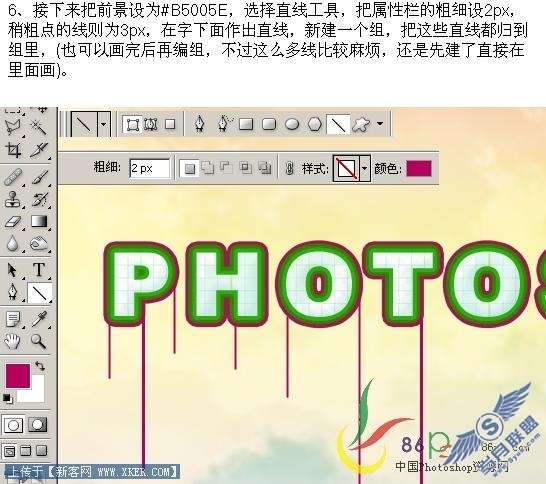The height and width of the screenshot is (484, 546).
Task: Click the foreground color swatch
Action: click(17, 376)
